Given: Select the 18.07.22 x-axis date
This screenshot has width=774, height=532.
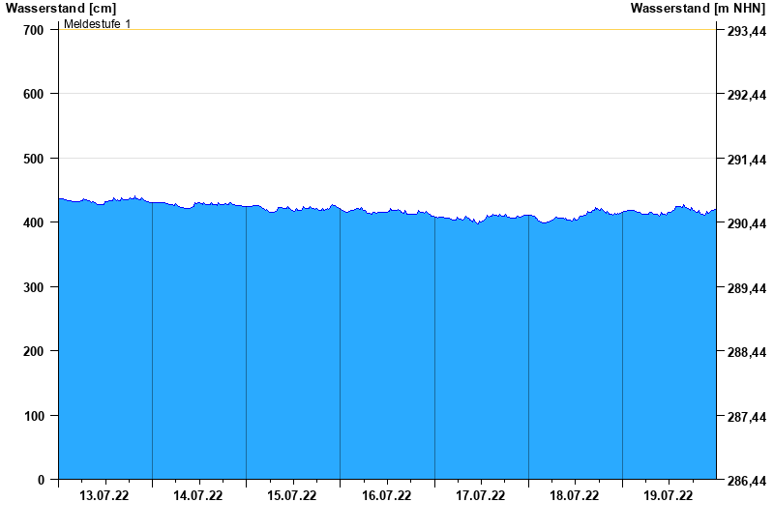Looking at the screenshot, I should tap(575, 496).
